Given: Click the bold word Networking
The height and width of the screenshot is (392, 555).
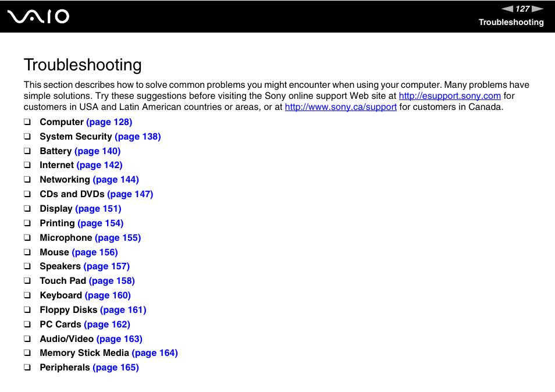Looking at the screenshot, I should [65, 180].
